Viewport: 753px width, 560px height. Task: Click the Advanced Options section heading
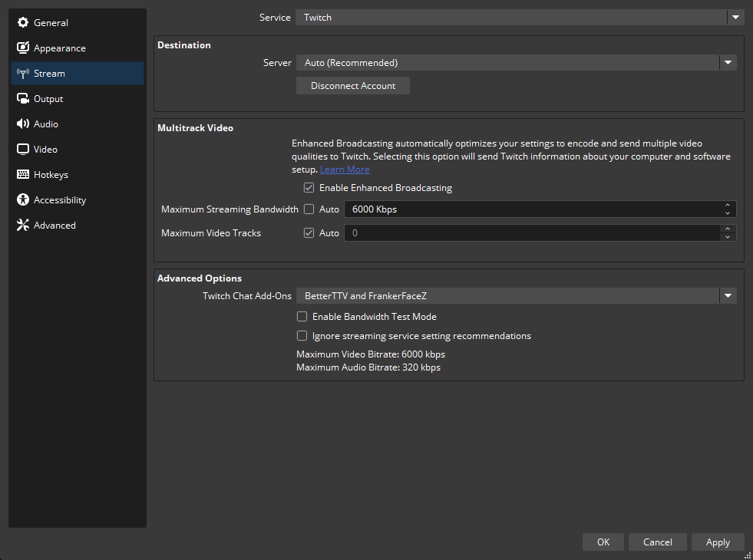click(200, 278)
